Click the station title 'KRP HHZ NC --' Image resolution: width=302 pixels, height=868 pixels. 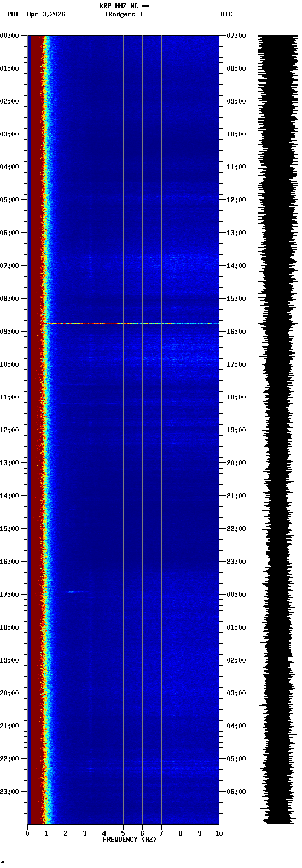pyautogui.click(x=124, y=6)
